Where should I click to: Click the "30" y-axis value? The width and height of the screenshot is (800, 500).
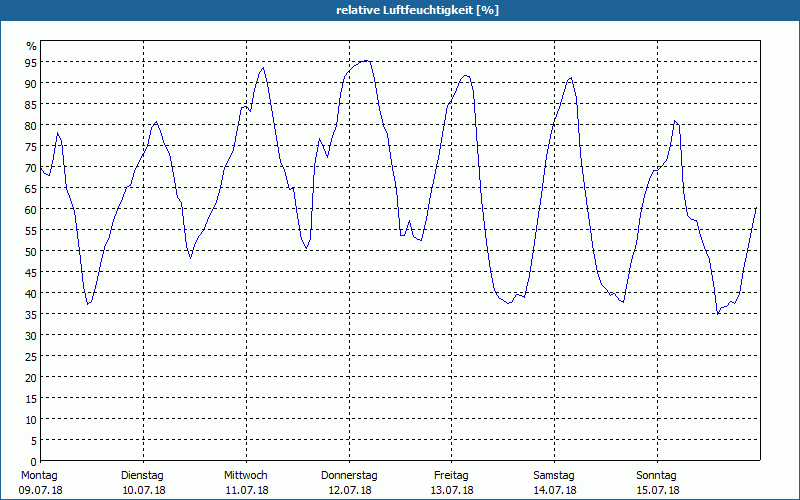click(31, 336)
